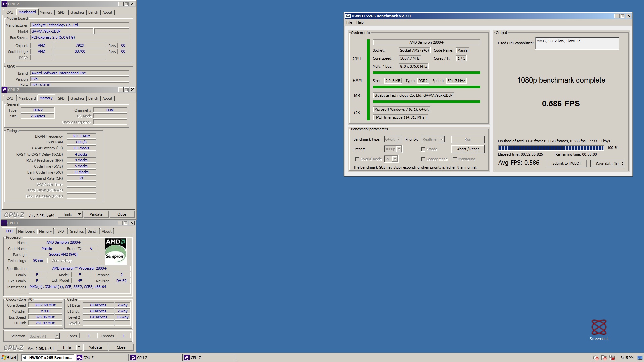The image size is (644, 362).
Task: Toggle the Legacy mode checkbox
Action: (x=423, y=159)
